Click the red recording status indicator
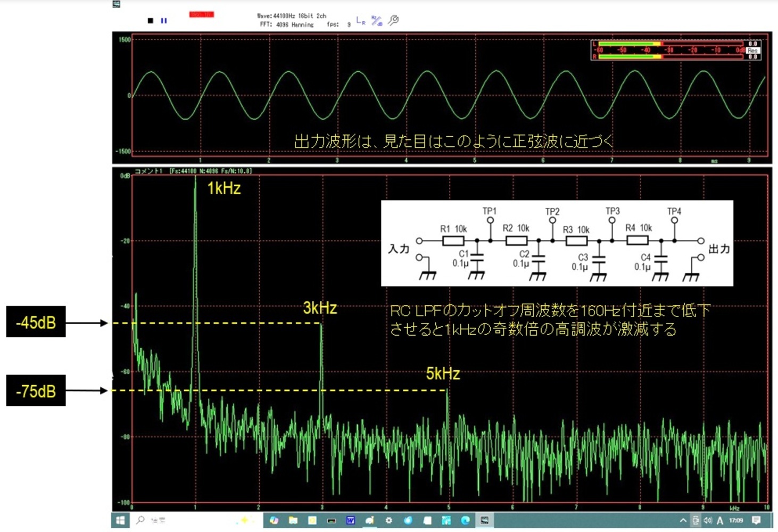The width and height of the screenshot is (778, 532). click(x=201, y=14)
